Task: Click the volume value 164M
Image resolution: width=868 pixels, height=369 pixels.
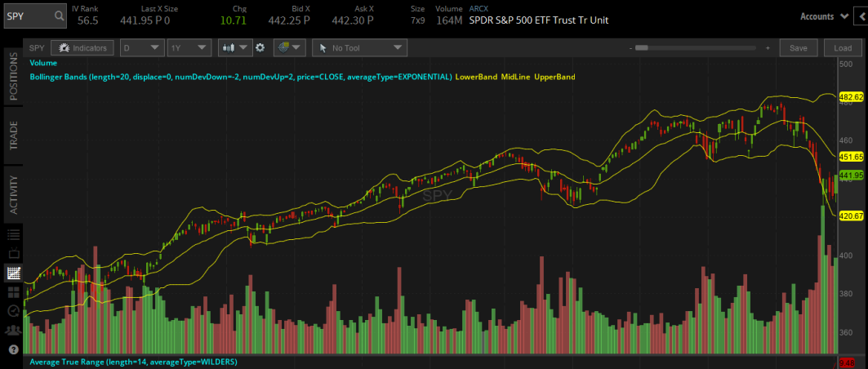Action: coord(449,20)
